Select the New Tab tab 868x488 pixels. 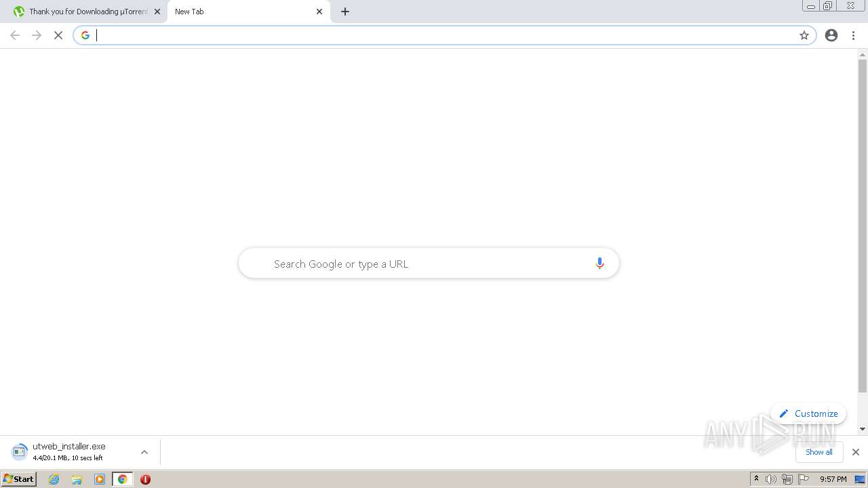(x=248, y=12)
